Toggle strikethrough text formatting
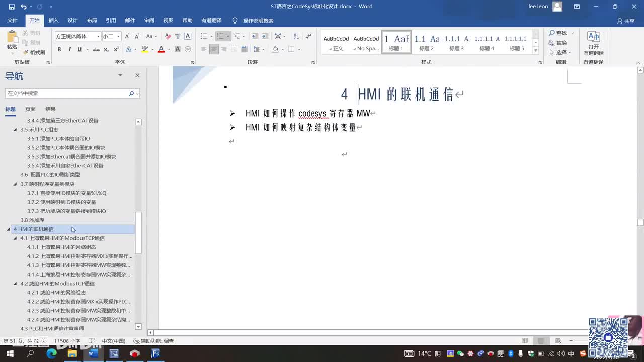644x362 pixels. pyautogui.click(x=96, y=49)
